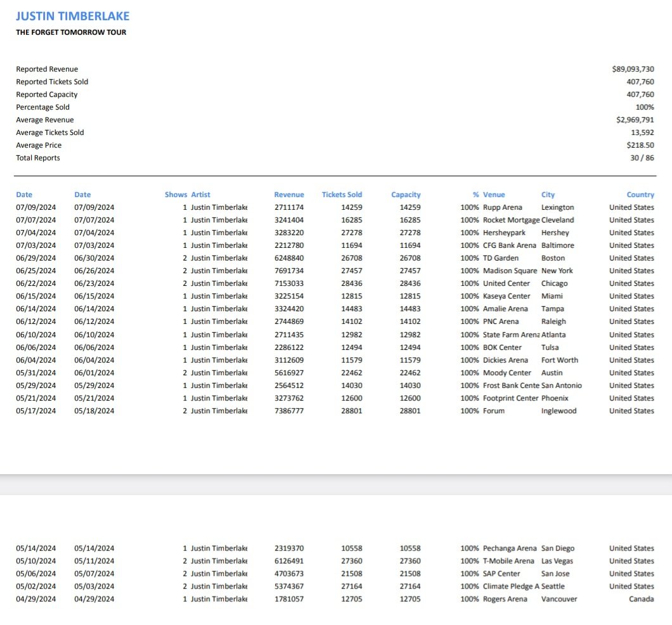The width and height of the screenshot is (672, 625).
Task: Select the PNC Arena venue cell
Action: pos(501,321)
